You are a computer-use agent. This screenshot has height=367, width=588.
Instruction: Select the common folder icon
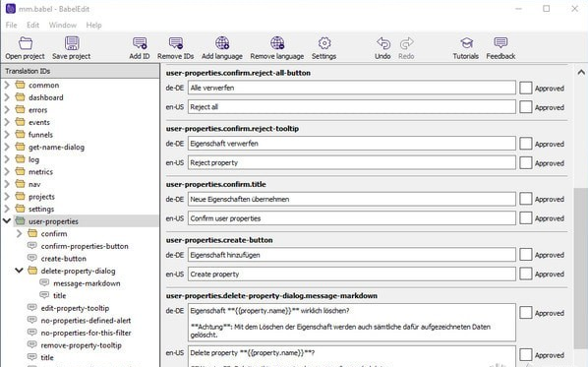coord(21,85)
